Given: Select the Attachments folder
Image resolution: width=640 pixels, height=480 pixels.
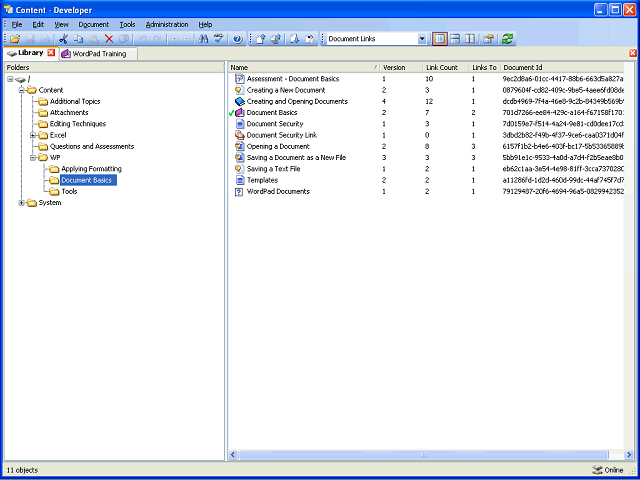Looking at the screenshot, I should tap(69, 113).
